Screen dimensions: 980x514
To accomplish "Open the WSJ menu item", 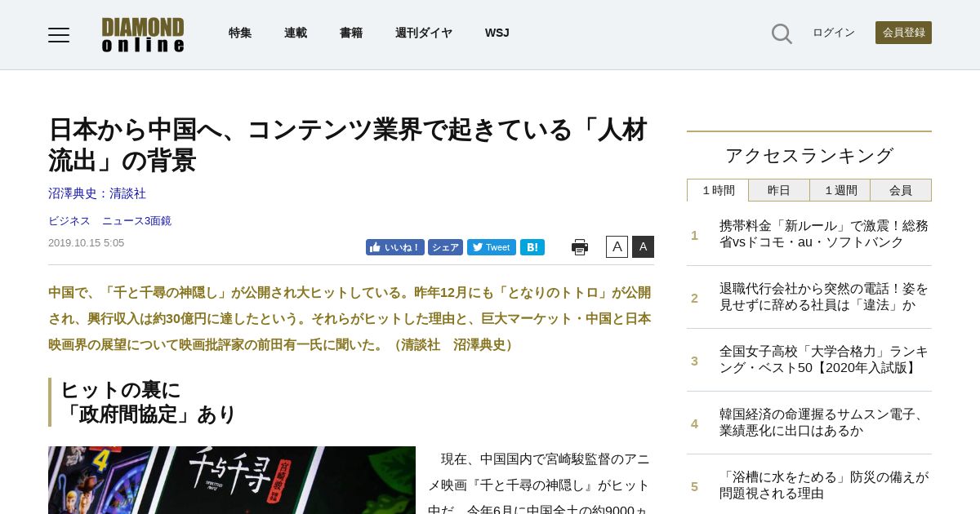I will [497, 33].
